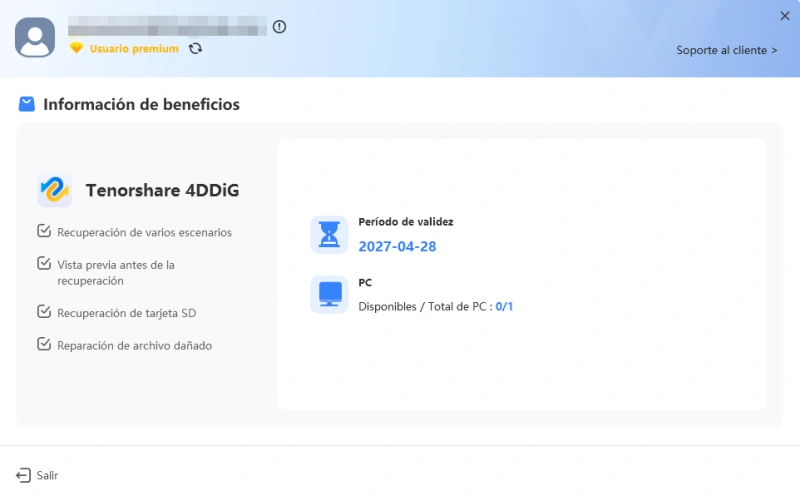Click the Período de validez label
The height and width of the screenshot is (501, 800).
point(406,222)
